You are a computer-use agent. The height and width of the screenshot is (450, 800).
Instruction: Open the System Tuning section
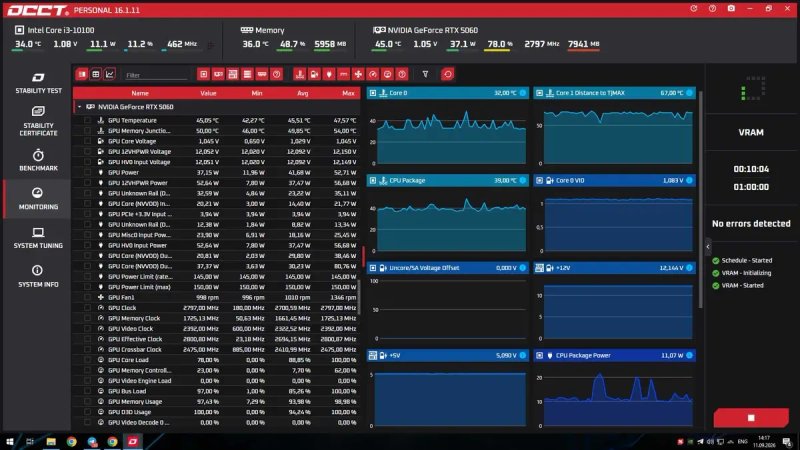[38, 238]
